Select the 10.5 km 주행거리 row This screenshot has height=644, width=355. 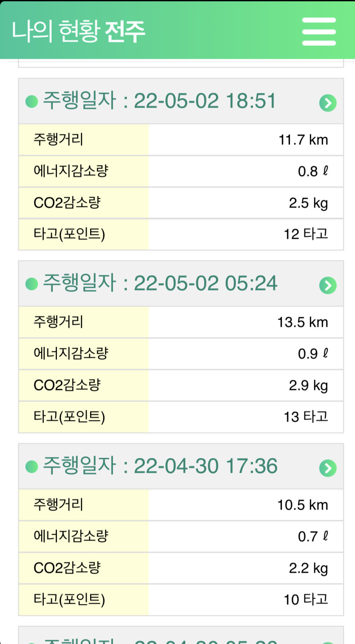[181, 505]
